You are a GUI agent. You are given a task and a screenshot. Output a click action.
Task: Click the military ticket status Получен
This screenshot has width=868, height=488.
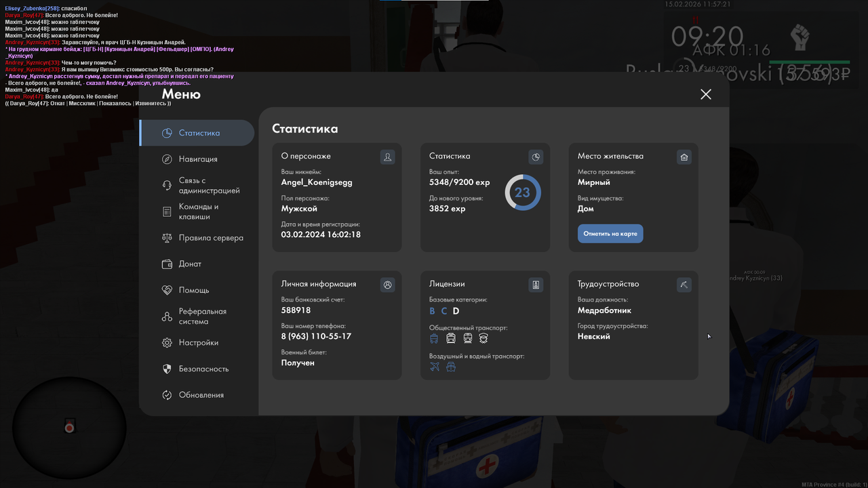(x=298, y=363)
